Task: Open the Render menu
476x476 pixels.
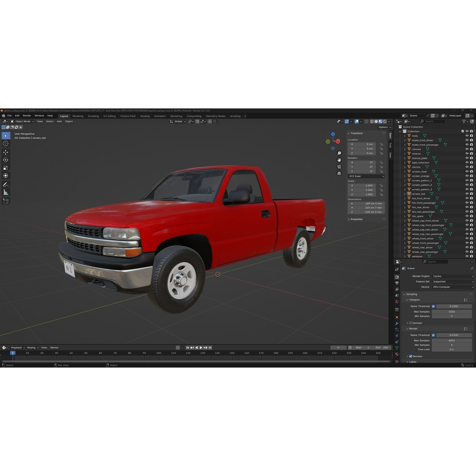Action: click(27, 115)
